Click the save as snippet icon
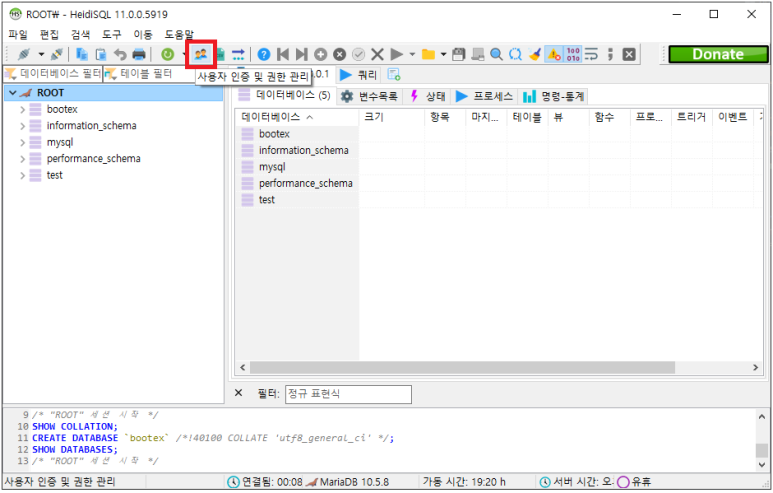 tap(477, 54)
